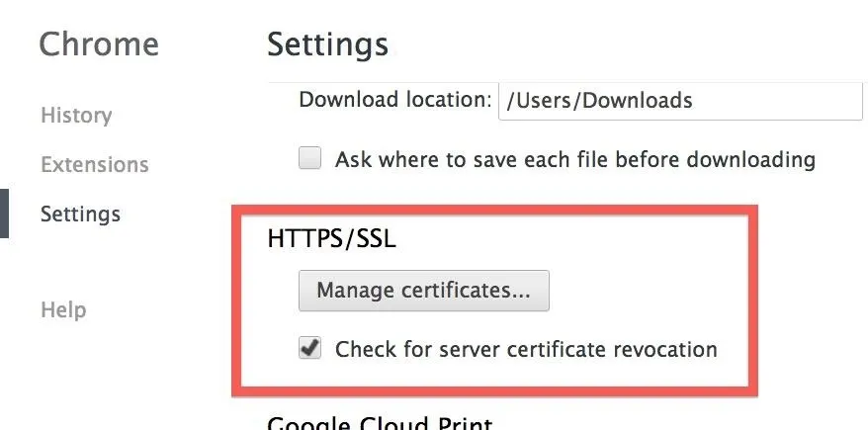The width and height of the screenshot is (868, 430).
Task: Go to Extensions in the sidebar
Action: coord(95,164)
